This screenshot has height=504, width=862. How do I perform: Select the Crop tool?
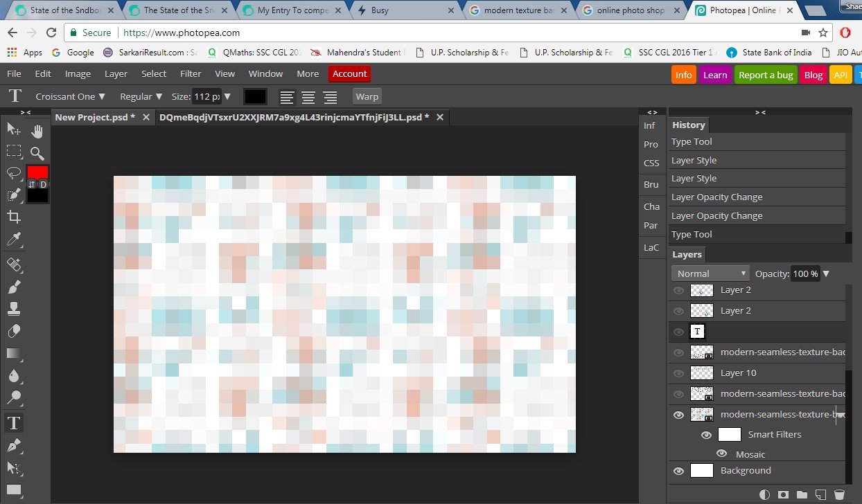pyautogui.click(x=14, y=217)
